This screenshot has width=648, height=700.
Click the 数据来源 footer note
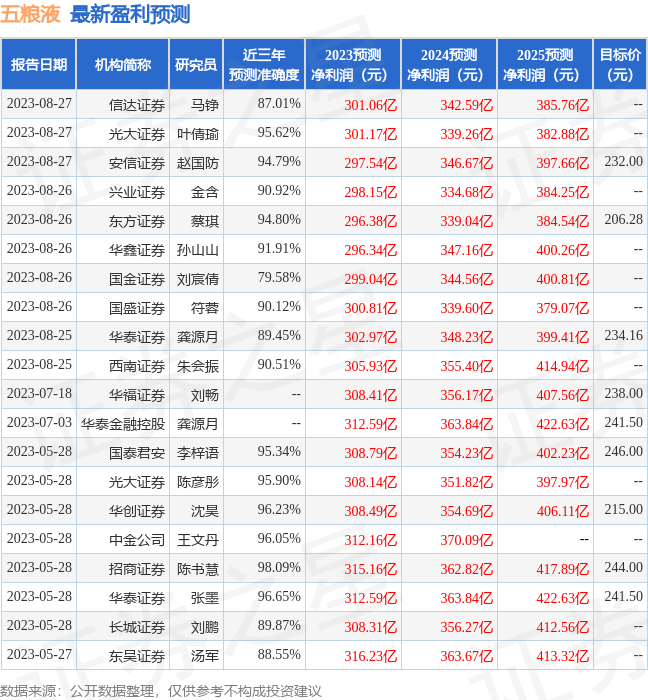pyautogui.click(x=161, y=691)
